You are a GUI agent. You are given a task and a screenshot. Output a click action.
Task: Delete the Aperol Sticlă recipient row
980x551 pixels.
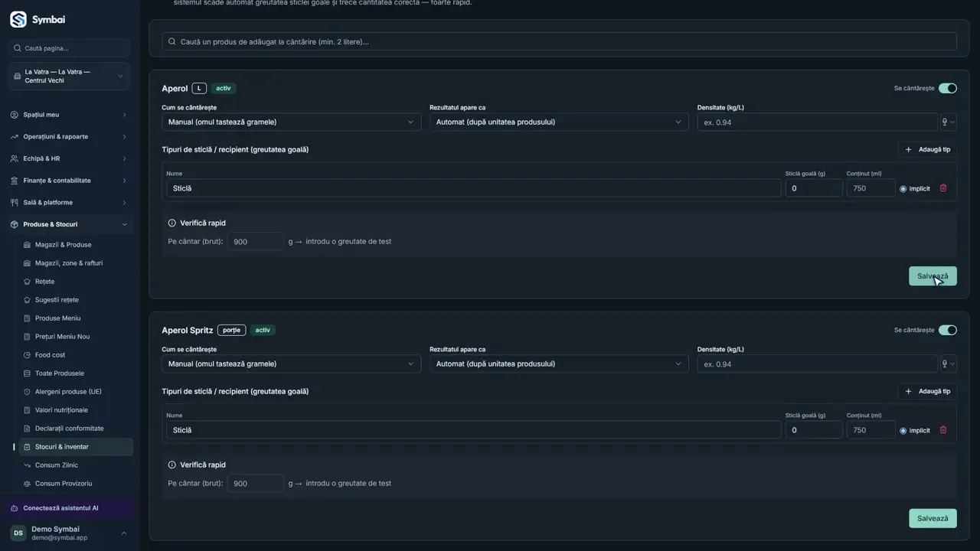943,188
